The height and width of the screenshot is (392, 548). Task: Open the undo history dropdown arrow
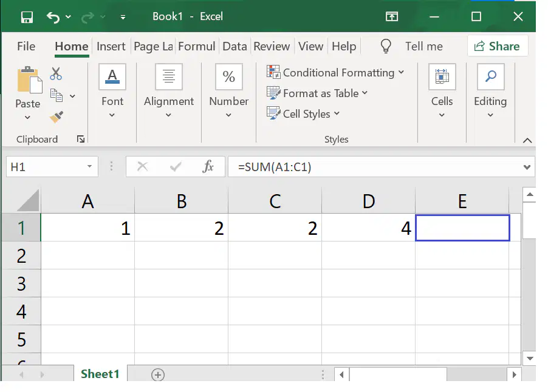pos(69,16)
